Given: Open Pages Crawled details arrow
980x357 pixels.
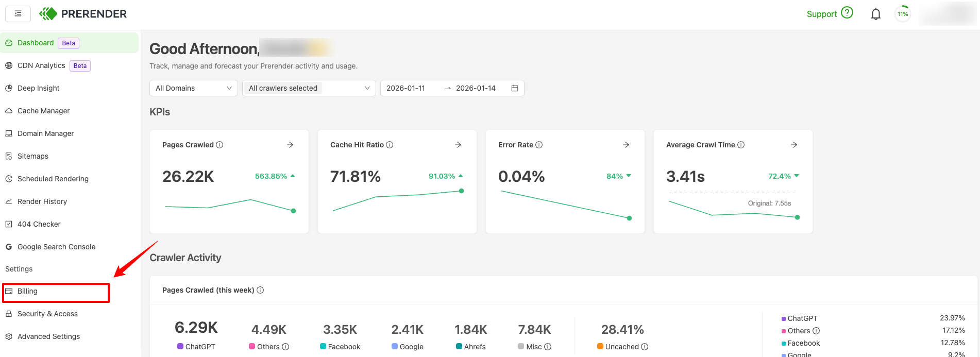Looking at the screenshot, I should [290, 145].
